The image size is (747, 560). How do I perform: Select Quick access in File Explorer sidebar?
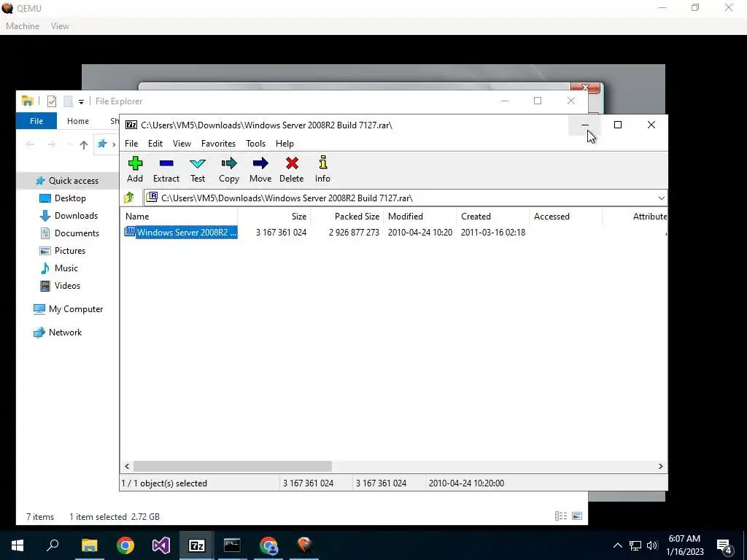[x=74, y=181]
